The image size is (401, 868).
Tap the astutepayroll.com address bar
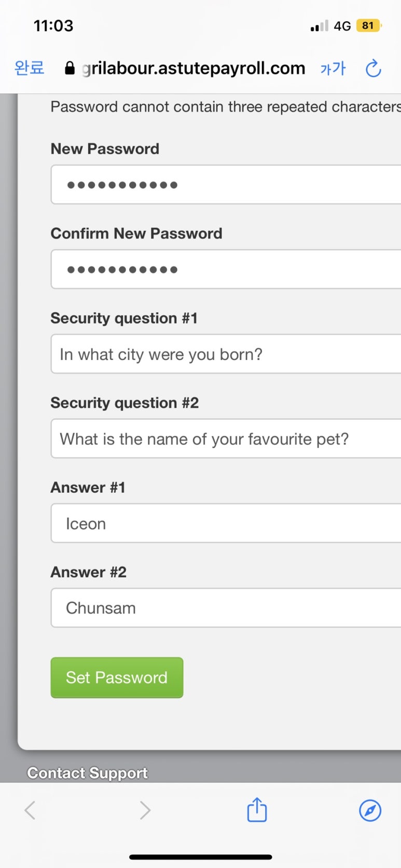click(193, 68)
